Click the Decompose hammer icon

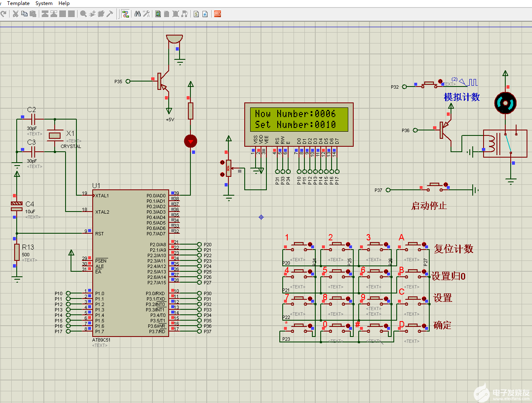[110, 14]
